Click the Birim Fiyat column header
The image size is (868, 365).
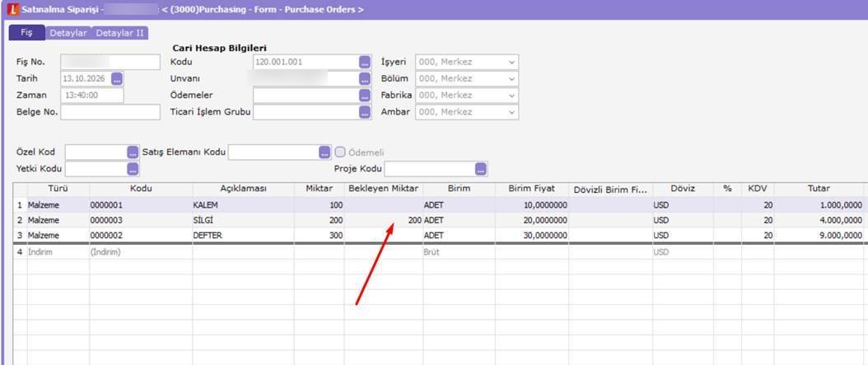pos(531,189)
